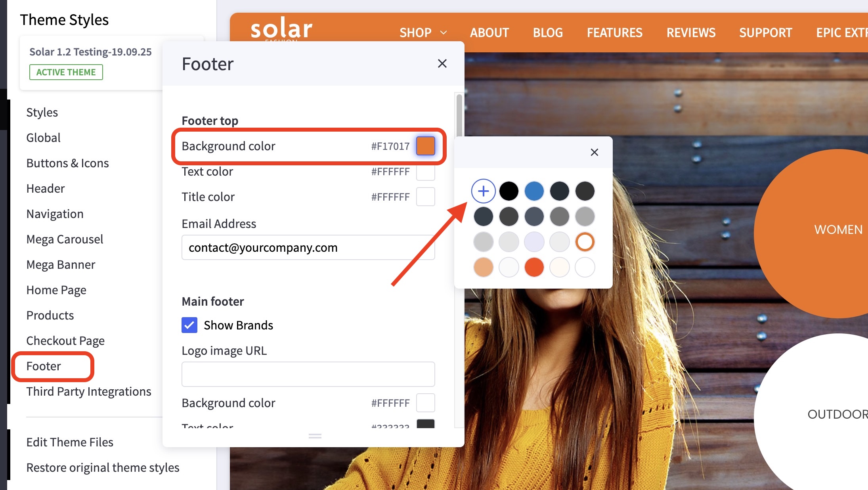Open Footer top Text color swatch
Viewport: 868px width, 490px height.
coord(425,172)
